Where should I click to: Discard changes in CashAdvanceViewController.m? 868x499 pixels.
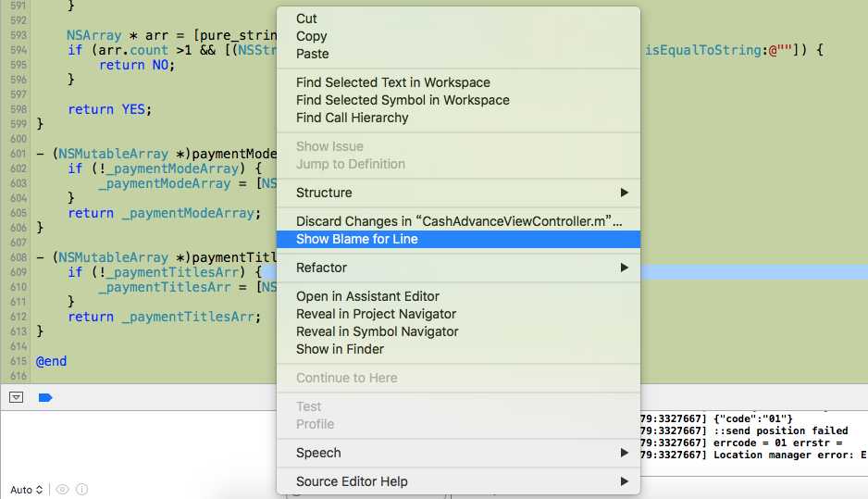click(x=459, y=221)
